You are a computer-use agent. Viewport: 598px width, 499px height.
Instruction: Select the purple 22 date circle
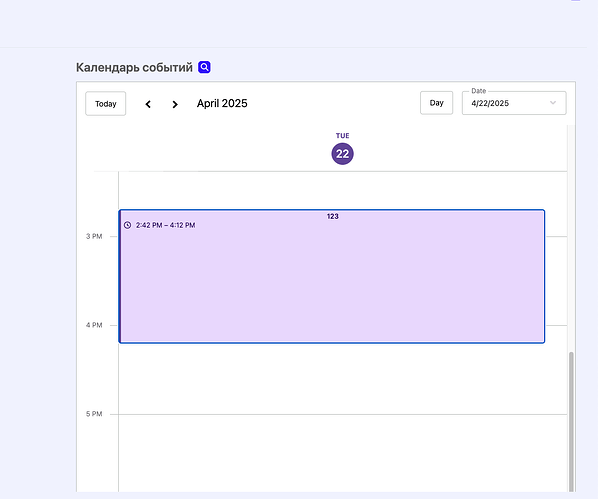[342, 154]
